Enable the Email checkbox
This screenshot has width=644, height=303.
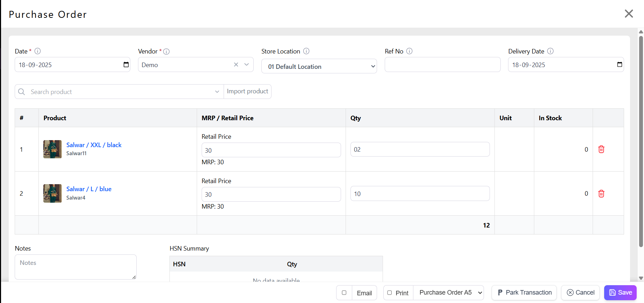tap(344, 293)
